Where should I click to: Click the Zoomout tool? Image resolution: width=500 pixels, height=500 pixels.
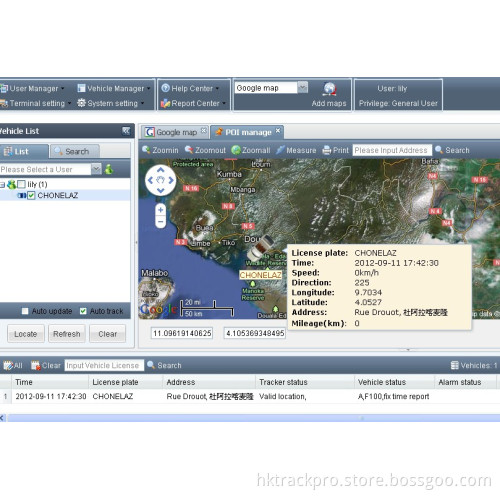[205, 150]
